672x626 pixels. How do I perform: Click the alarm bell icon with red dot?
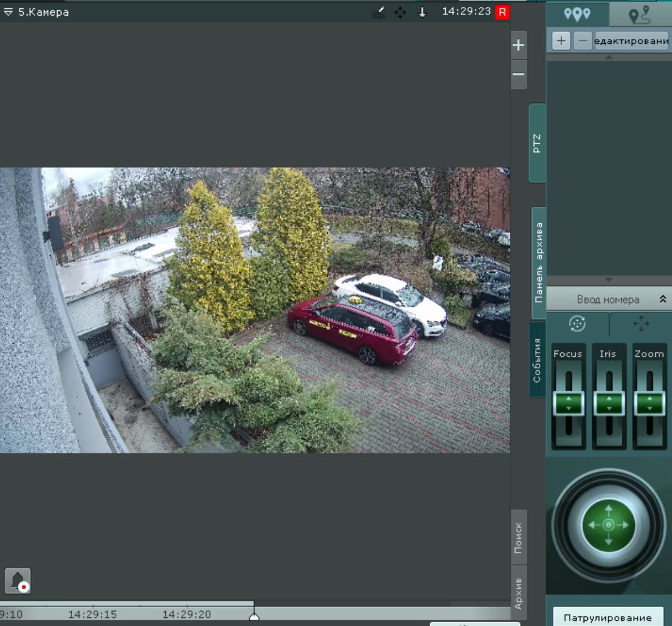[18, 581]
